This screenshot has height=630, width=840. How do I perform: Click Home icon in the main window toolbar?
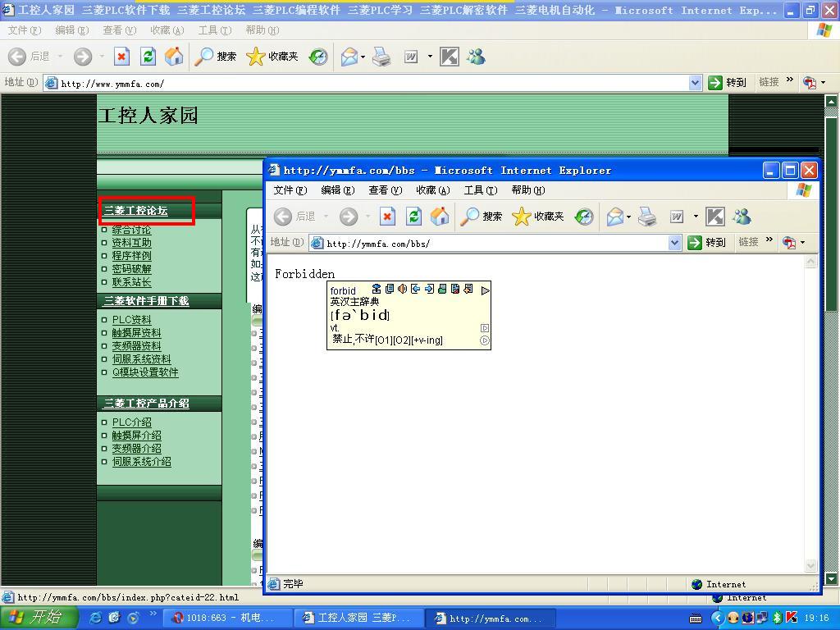(174, 57)
